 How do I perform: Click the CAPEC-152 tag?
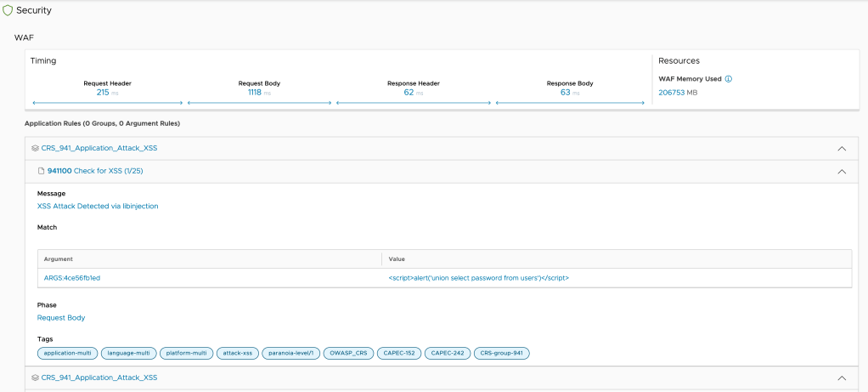point(398,353)
